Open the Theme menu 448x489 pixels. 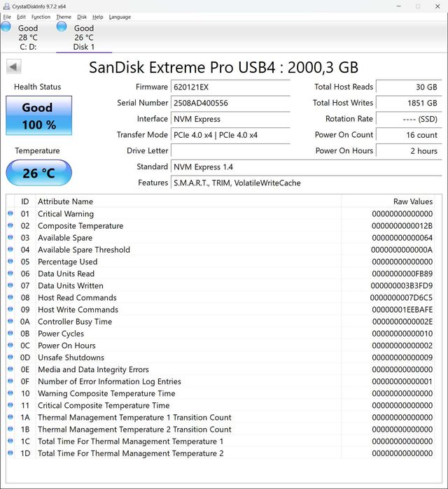(64, 17)
